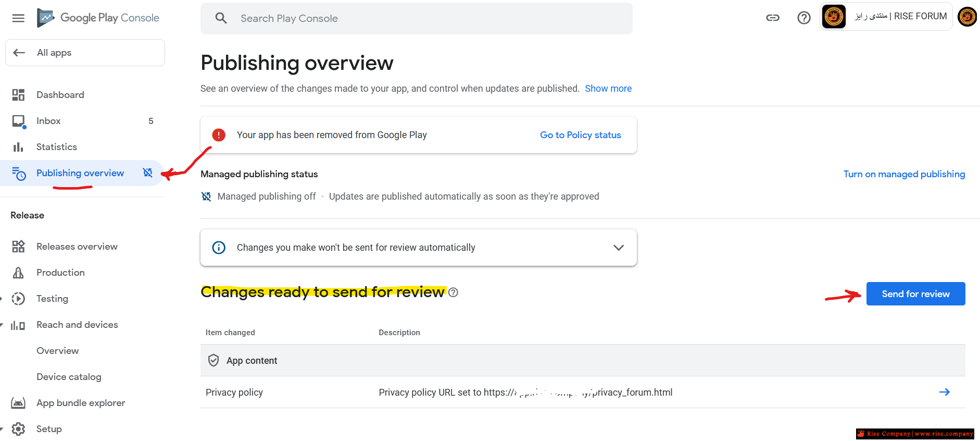Click managed publishing off icon in sidebar

click(x=148, y=173)
